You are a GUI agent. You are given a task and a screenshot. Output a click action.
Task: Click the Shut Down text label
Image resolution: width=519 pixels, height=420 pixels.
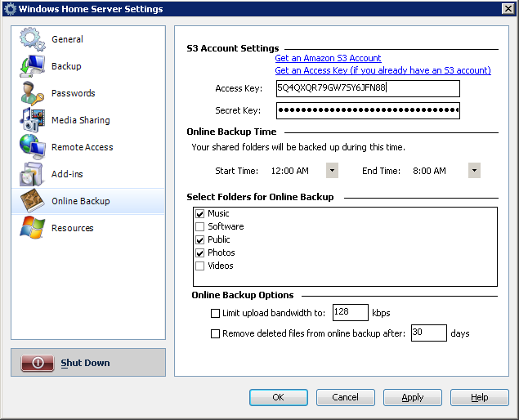click(x=85, y=363)
